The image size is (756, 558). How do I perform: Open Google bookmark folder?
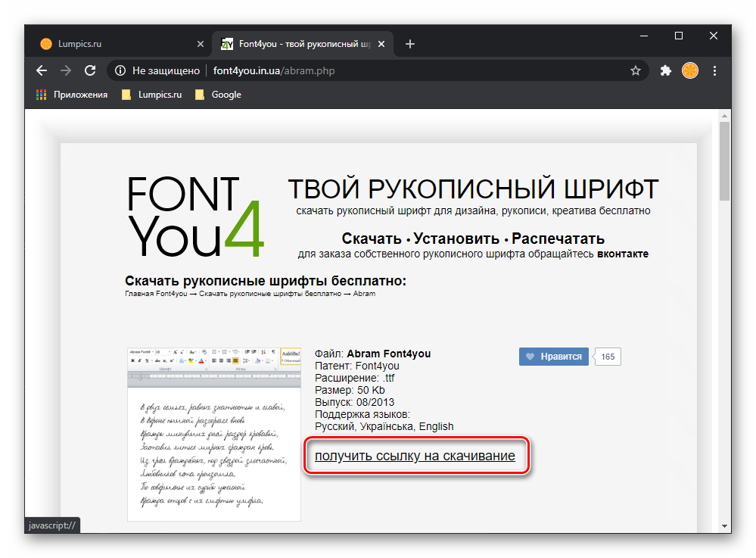click(218, 95)
